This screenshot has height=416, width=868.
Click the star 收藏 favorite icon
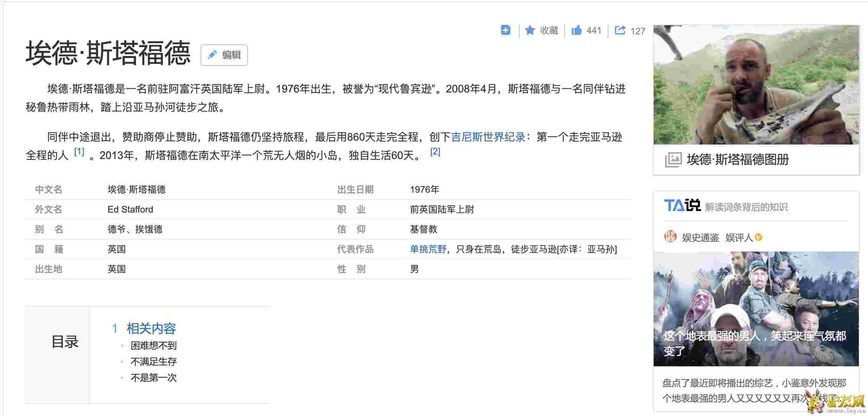click(530, 30)
